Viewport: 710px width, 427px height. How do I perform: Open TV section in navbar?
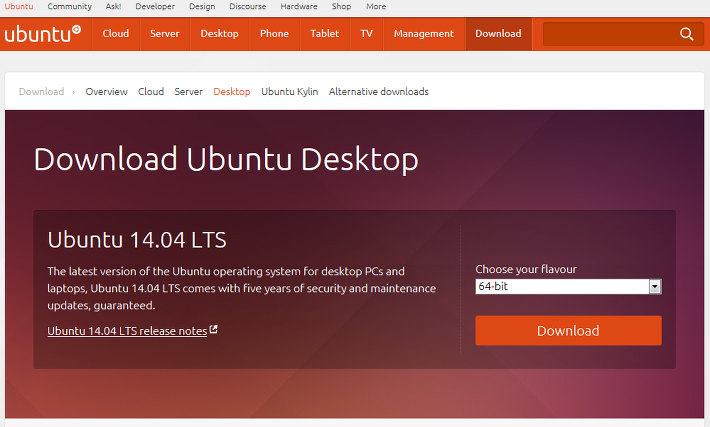(366, 34)
